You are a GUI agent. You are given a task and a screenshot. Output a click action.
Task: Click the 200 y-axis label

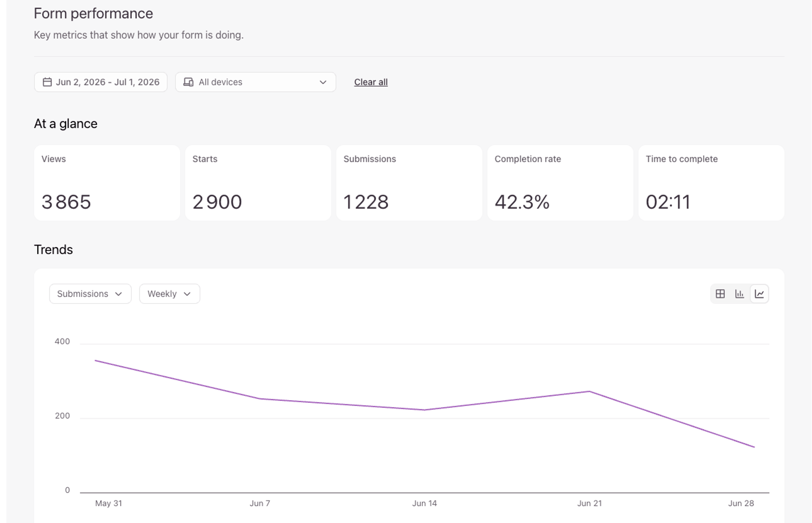[62, 416]
